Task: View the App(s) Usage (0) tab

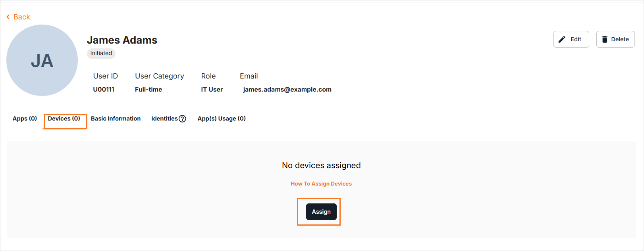Action: [x=222, y=119]
